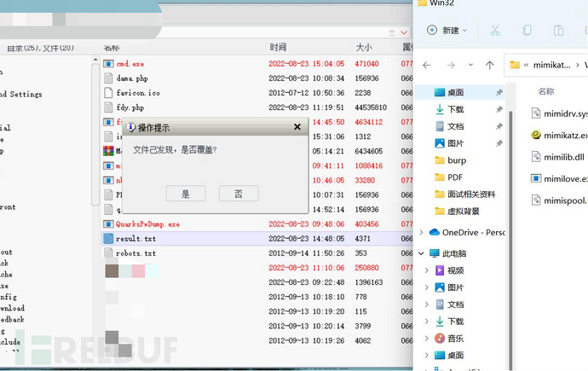Unpin 下载 using its pin icon
This screenshot has width=588, height=371.
point(499,109)
